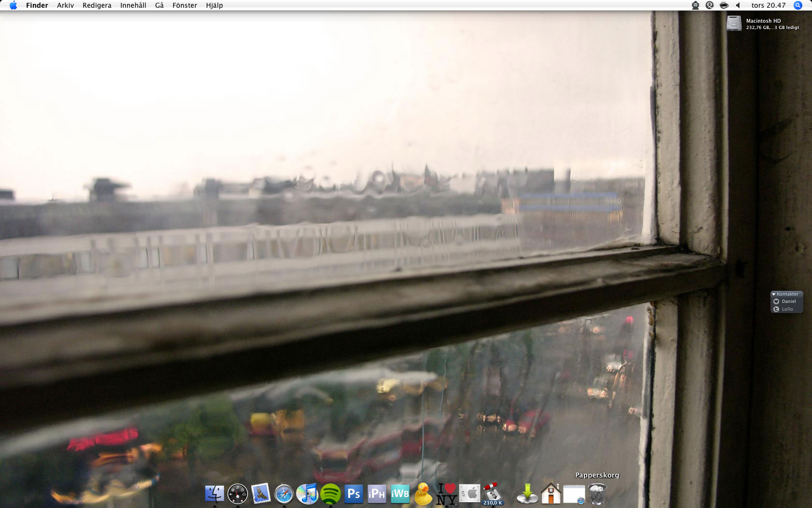Click the hooded figure menu bar icon
The height and width of the screenshot is (508, 812).
click(x=696, y=5)
